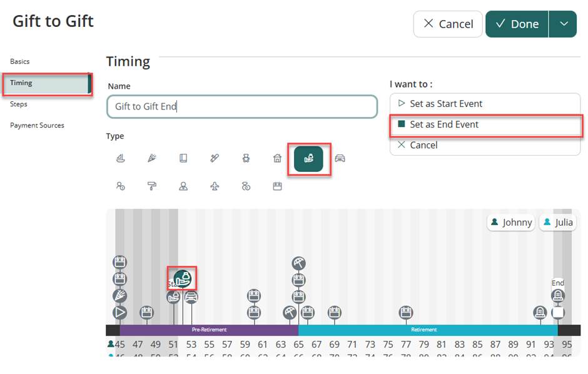
Task: Select the wedding rings event type
Action: coord(246,186)
